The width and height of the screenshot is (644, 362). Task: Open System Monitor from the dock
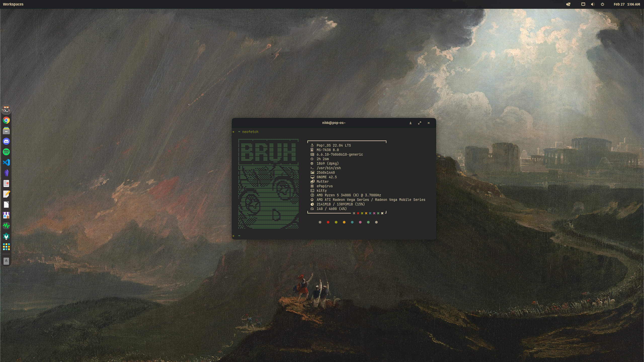point(6,226)
